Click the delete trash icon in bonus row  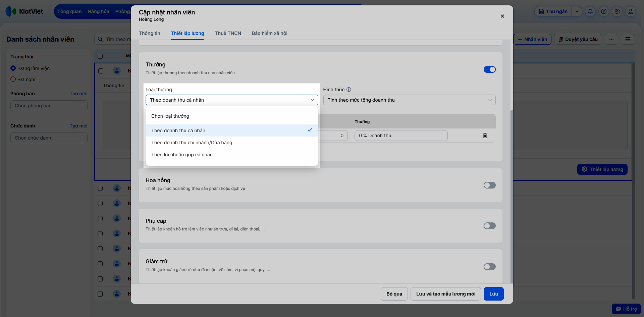point(485,136)
